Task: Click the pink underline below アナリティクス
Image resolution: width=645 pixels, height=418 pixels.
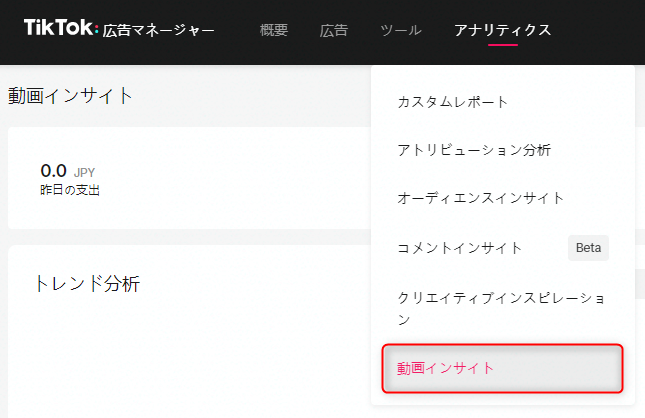Action: tap(502, 46)
